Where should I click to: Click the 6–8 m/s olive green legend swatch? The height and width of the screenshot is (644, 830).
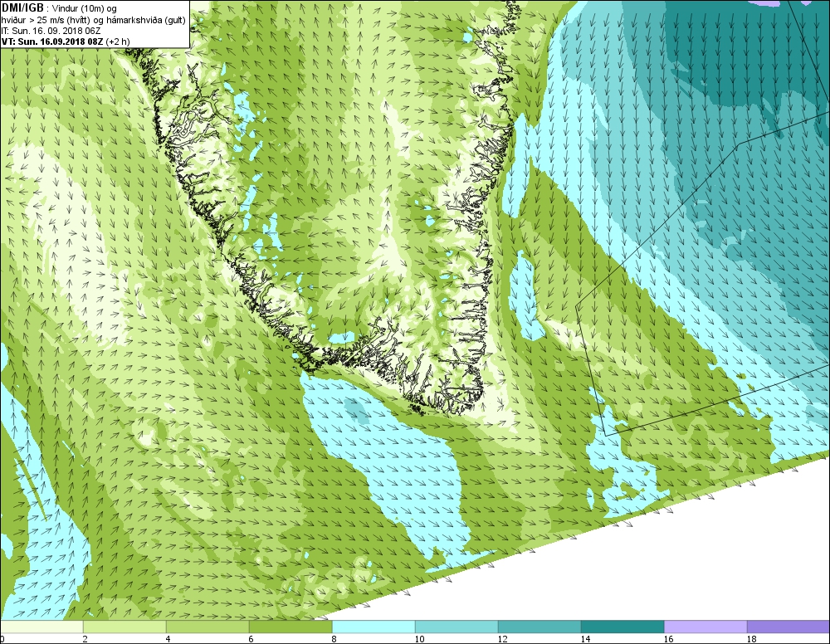coord(290,627)
